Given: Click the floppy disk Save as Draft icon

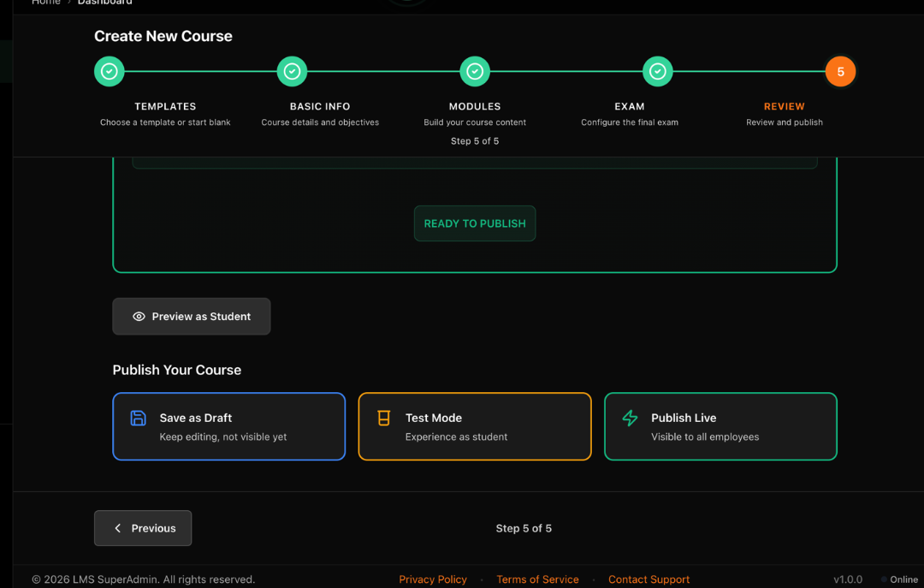Looking at the screenshot, I should (138, 418).
